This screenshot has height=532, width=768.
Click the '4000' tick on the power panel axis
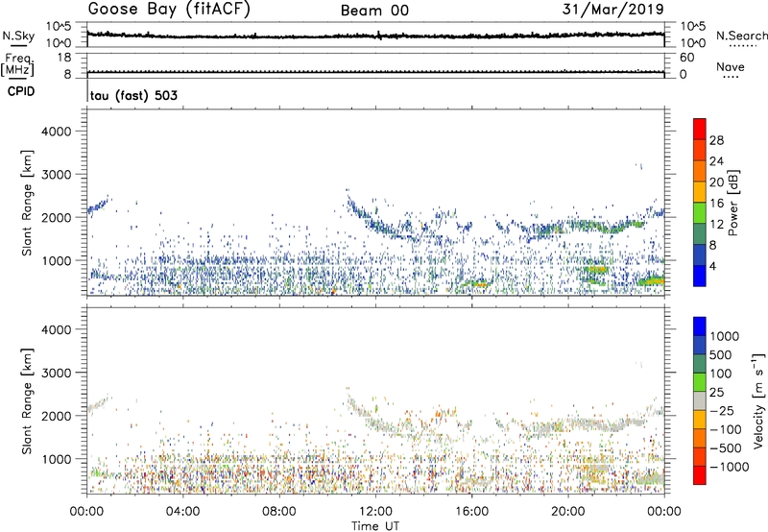pyautogui.click(x=57, y=132)
